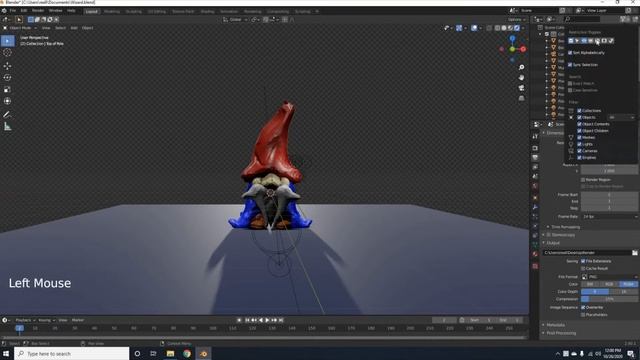Select the Transform tool
The image size is (640, 360).
click(7, 101)
